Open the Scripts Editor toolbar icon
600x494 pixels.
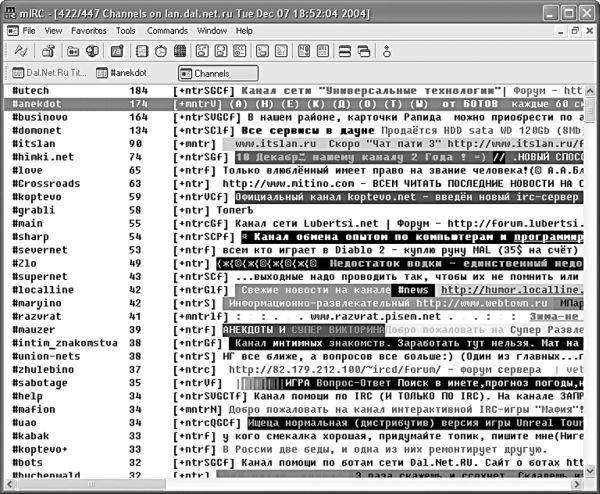click(x=117, y=51)
